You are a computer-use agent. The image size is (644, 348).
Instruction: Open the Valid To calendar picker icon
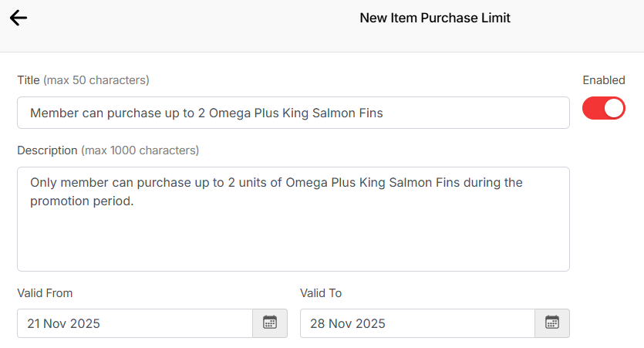coord(552,323)
